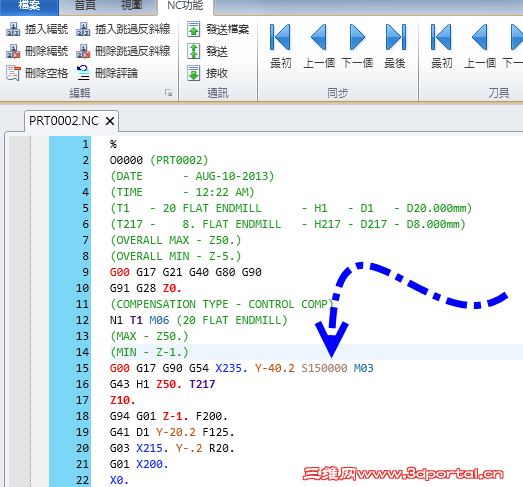
Task: Go to previous 上一個 in the 同步 group
Action: 319,37
